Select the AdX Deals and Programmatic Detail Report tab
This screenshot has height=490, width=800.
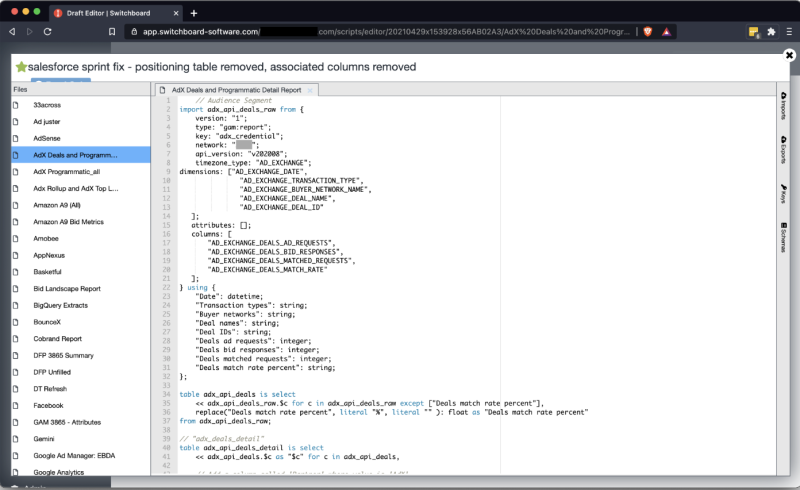click(236, 90)
